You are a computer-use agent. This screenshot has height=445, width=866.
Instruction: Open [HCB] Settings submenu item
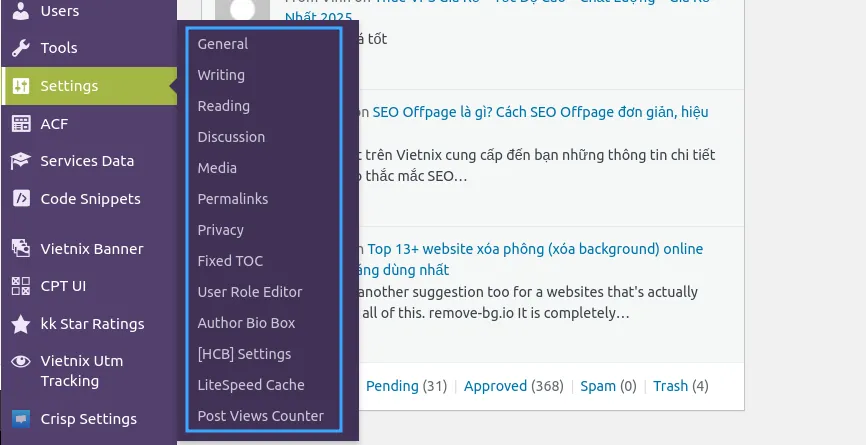point(244,353)
